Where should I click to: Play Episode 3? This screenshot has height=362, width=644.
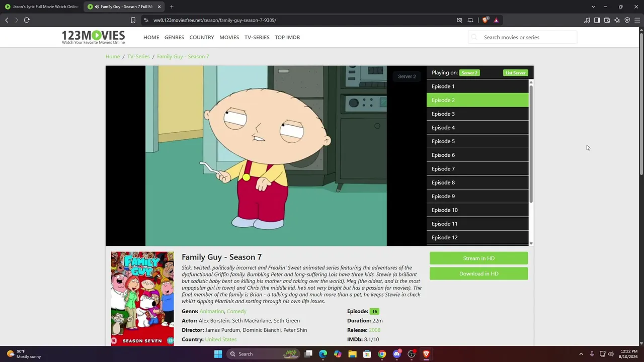click(477, 114)
